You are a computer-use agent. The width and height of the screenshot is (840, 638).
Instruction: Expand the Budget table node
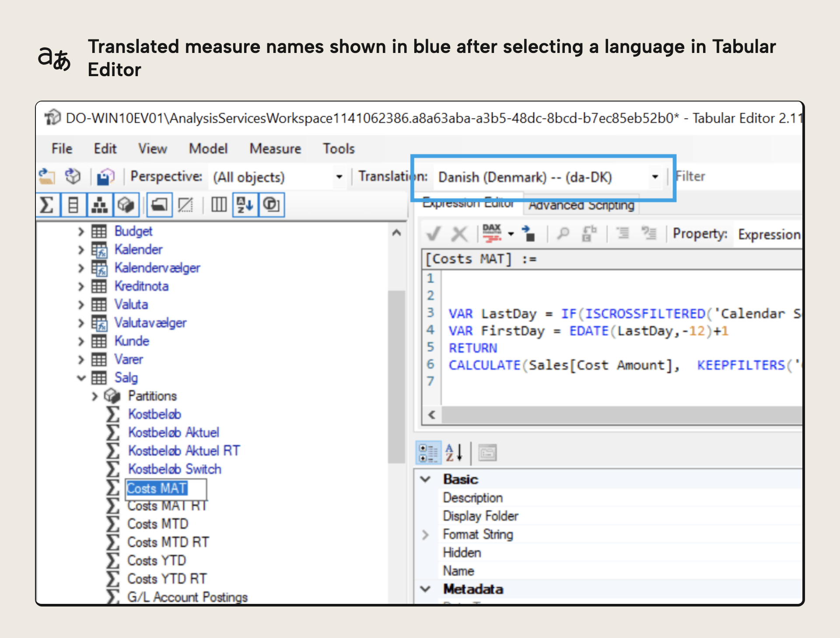(x=80, y=231)
